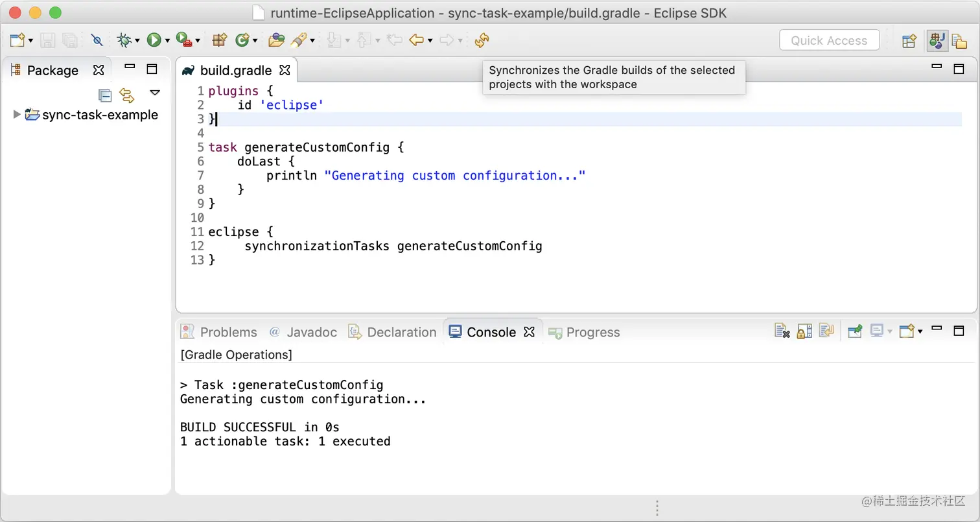Image resolution: width=980 pixels, height=522 pixels.
Task: Toggle Pin Console
Action: [x=855, y=331]
